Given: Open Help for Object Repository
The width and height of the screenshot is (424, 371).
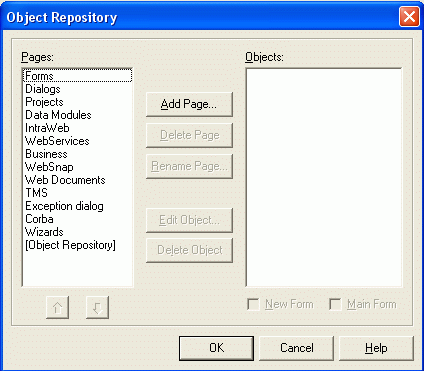Looking at the screenshot, I should (376, 348).
